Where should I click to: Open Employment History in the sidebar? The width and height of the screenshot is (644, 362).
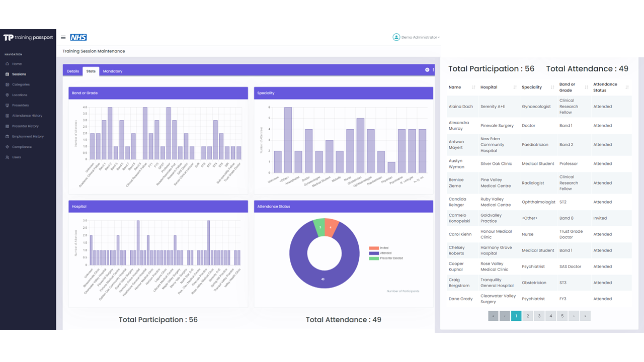point(28,136)
